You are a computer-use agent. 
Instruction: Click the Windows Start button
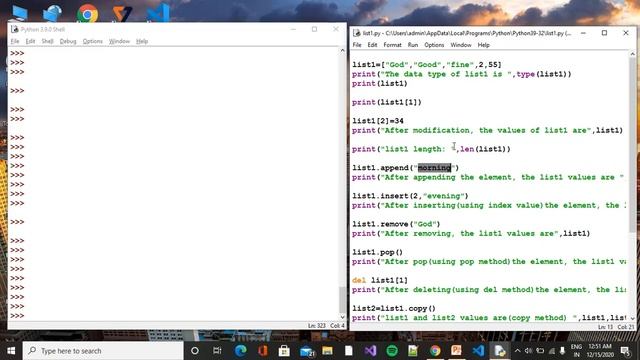pos(11,351)
